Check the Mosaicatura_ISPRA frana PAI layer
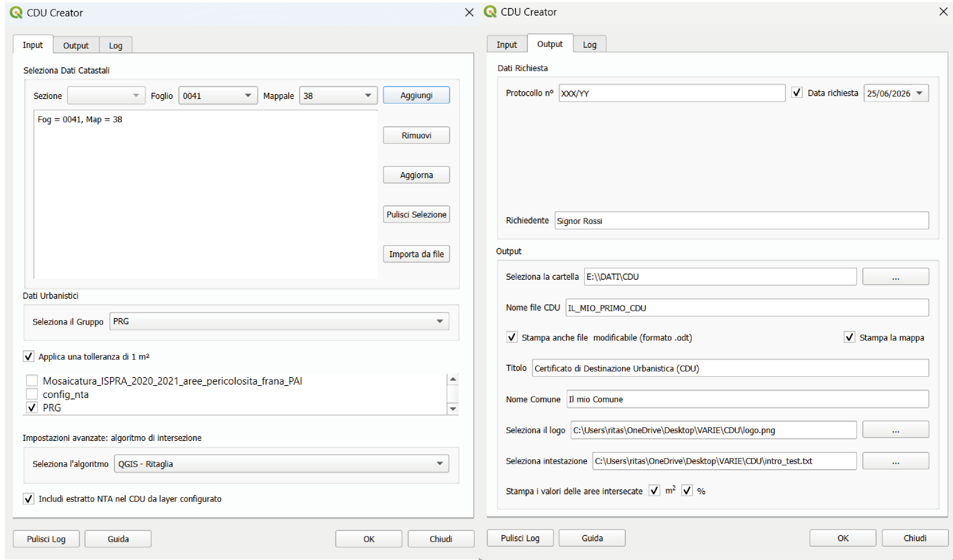This screenshot has height=560, width=953. [x=32, y=380]
